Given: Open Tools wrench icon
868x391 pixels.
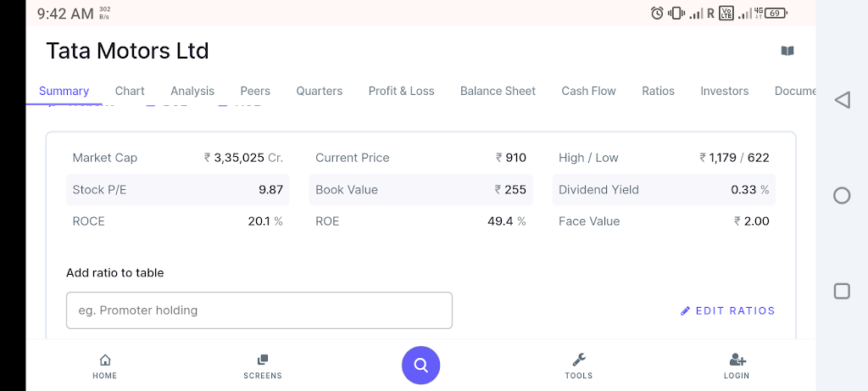Looking at the screenshot, I should coord(578,366).
